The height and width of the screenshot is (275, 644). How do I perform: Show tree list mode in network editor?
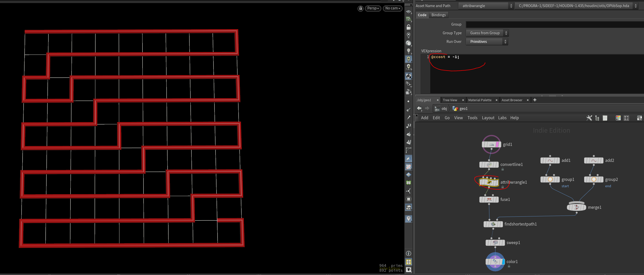click(597, 118)
